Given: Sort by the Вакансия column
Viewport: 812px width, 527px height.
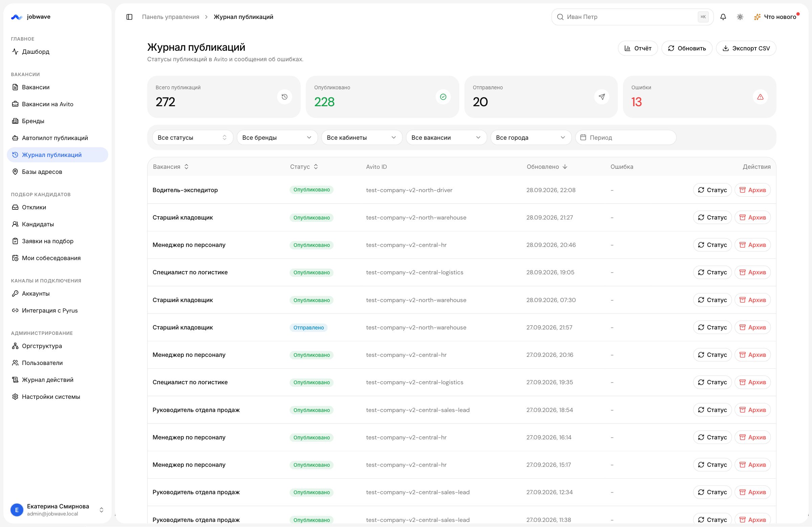Looking at the screenshot, I should 171,167.
